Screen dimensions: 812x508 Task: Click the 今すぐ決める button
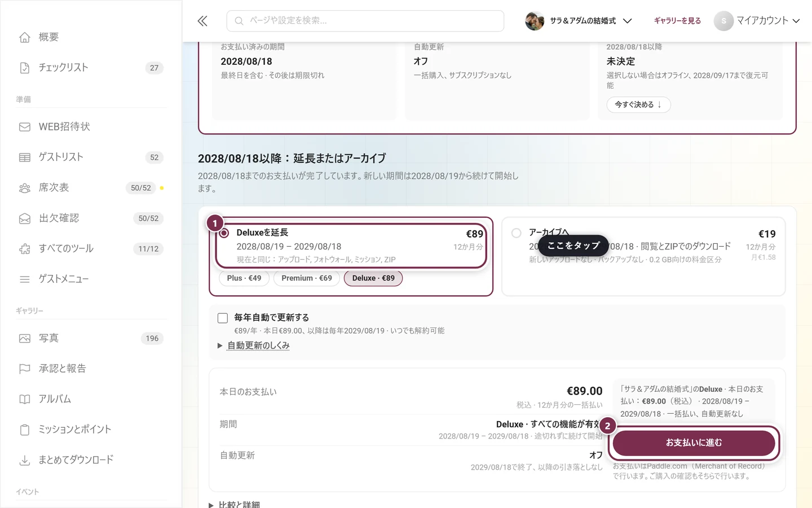[638, 105]
